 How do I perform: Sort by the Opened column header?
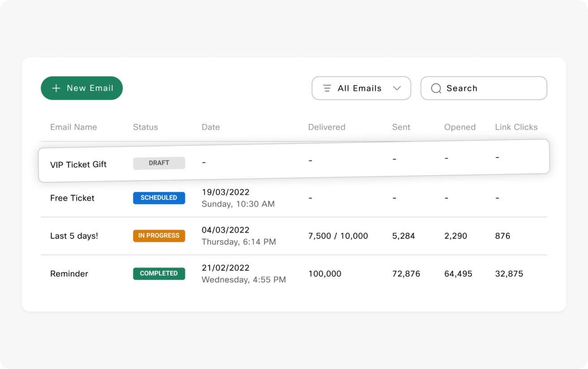(x=460, y=127)
